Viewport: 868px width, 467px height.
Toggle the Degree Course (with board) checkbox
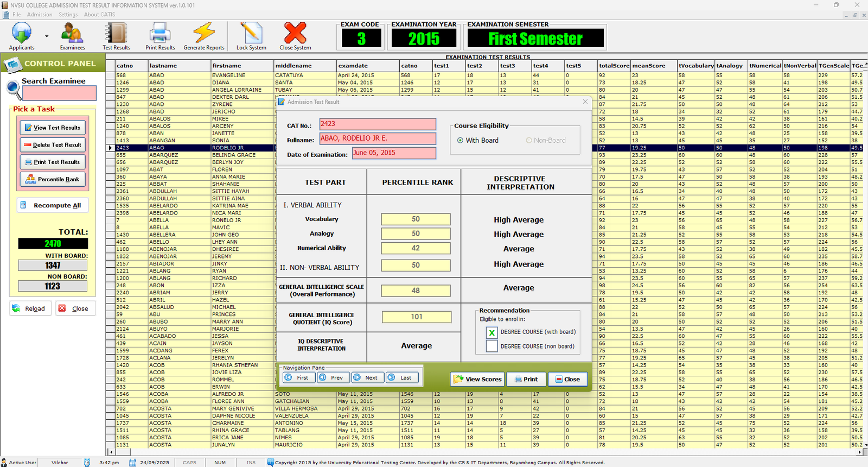(492, 332)
